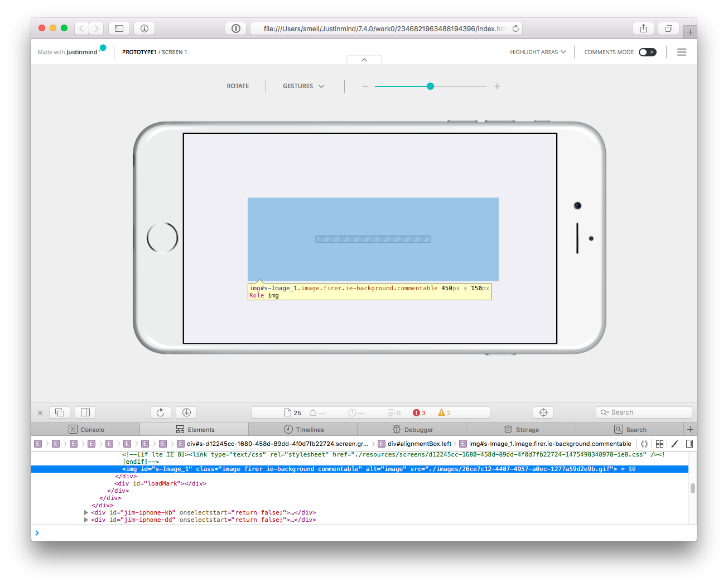The image size is (728, 586).
Task: Click the inspector Search input field
Action: (x=647, y=412)
